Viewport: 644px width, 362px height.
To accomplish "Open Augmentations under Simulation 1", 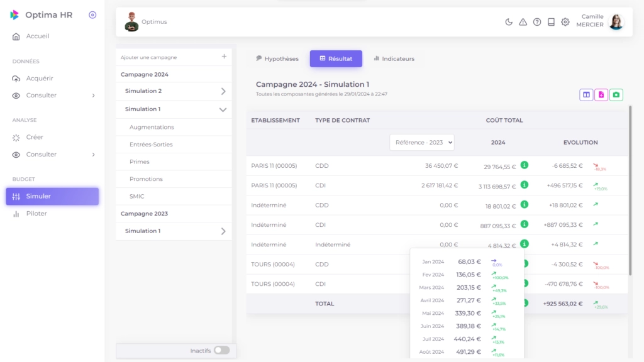I will (152, 127).
